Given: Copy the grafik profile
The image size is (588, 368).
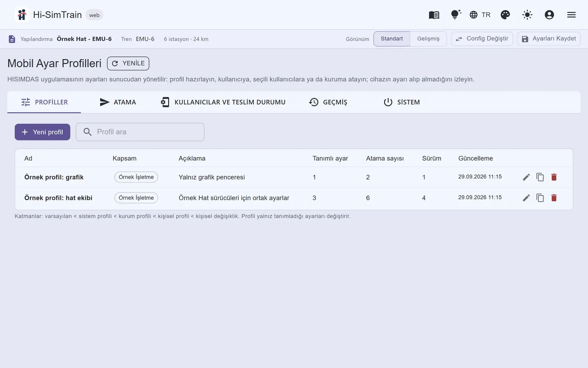Looking at the screenshot, I should pyautogui.click(x=540, y=177).
